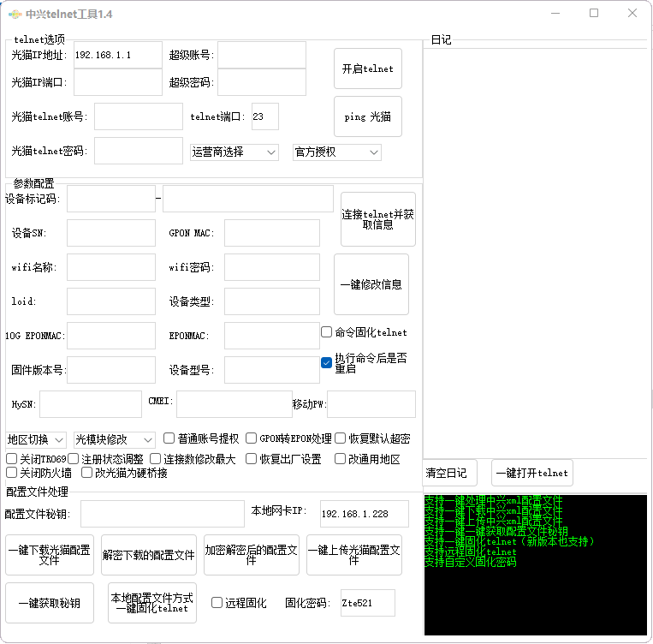This screenshot has width=653, height=644.
Task: Click the app icon in title bar
Action: click(x=15, y=15)
